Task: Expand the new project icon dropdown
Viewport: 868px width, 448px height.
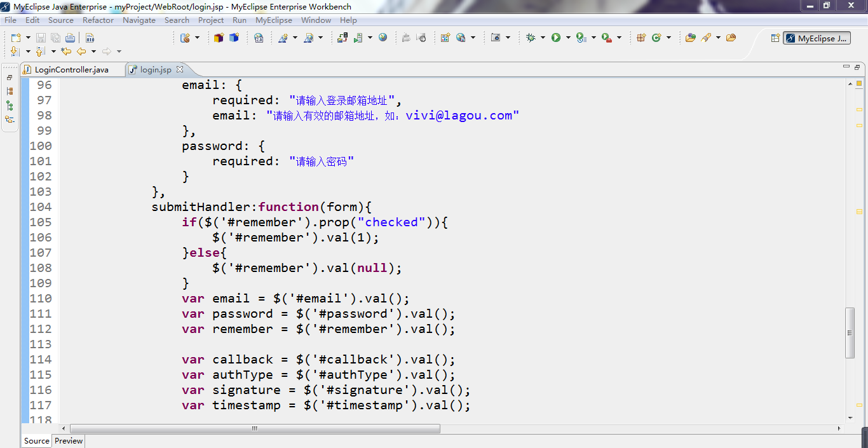Action: pyautogui.click(x=197, y=38)
